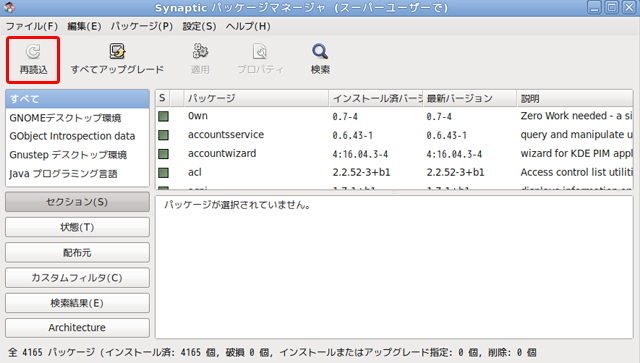Click the Architecture filter button

[77, 327]
